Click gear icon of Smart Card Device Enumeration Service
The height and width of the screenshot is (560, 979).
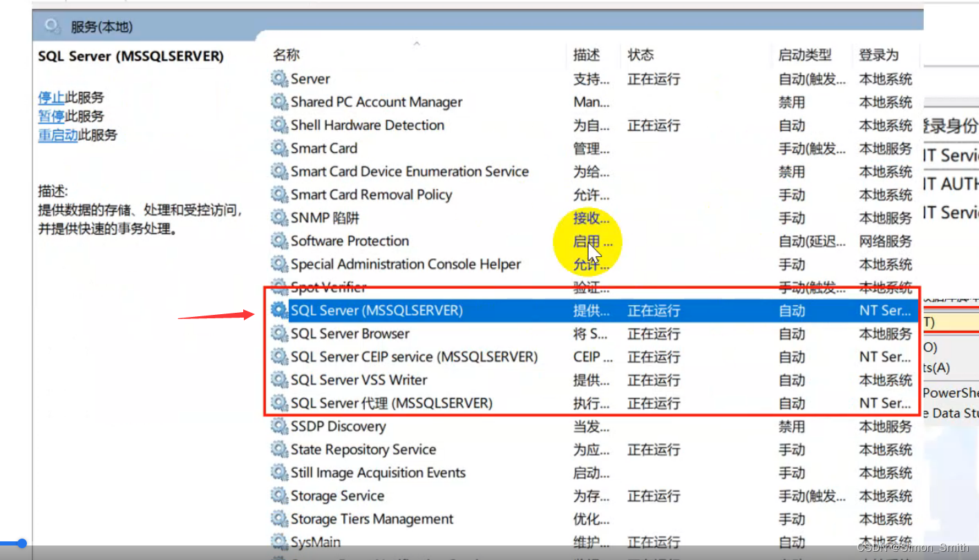coord(279,171)
